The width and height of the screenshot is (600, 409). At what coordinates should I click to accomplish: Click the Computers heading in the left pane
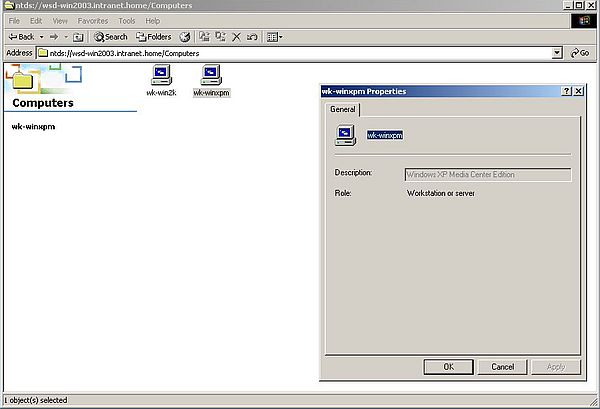tap(43, 103)
